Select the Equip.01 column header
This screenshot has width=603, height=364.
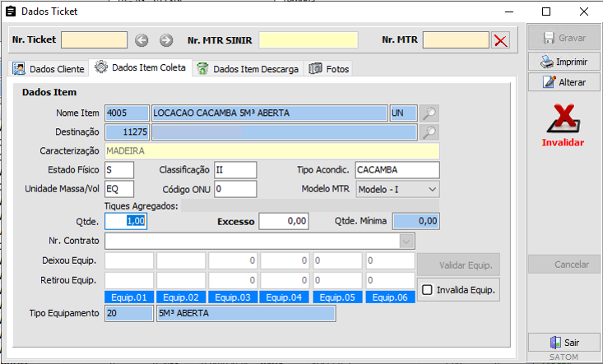pos(129,297)
